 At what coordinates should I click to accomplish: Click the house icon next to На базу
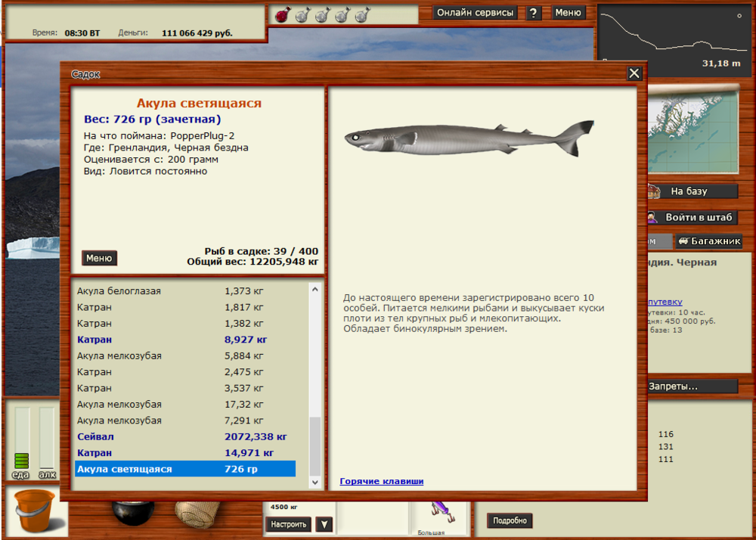pos(654,191)
